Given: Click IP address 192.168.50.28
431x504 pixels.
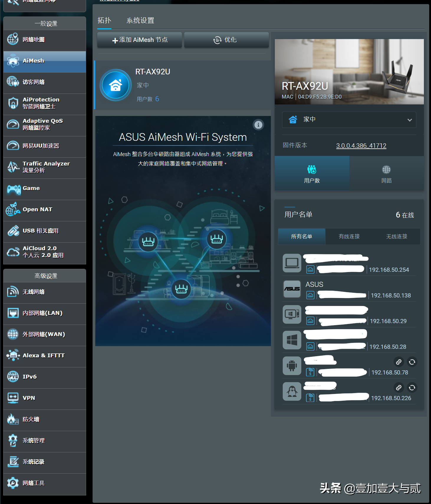Looking at the screenshot, I should [x=388, y=347].
